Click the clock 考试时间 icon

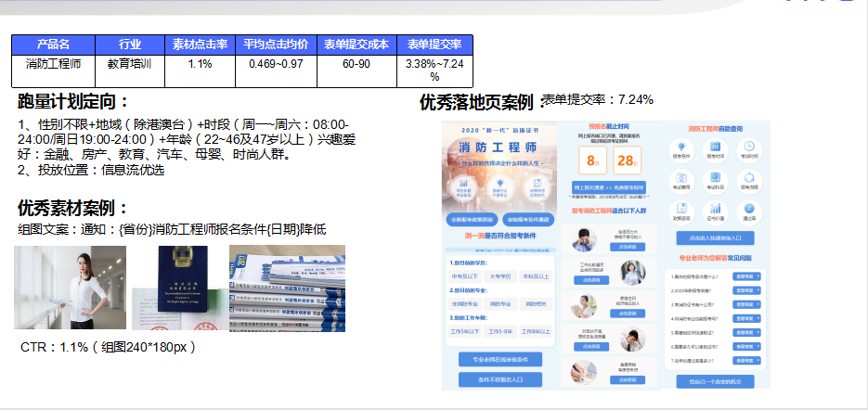click(749, 150)
